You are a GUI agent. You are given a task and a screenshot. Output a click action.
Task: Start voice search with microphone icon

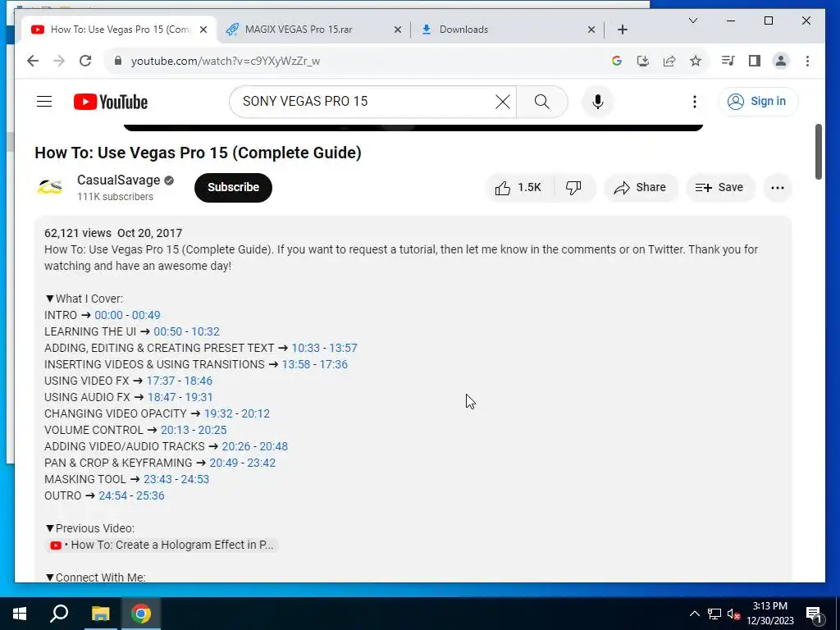click(598, 101)
